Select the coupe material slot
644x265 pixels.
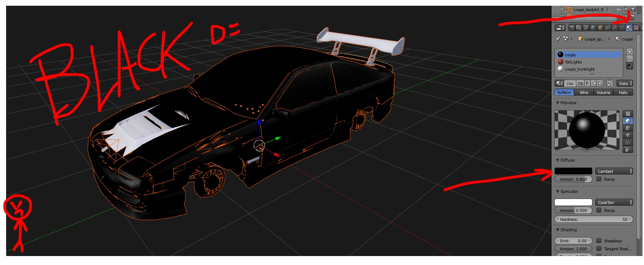(589, 55)
